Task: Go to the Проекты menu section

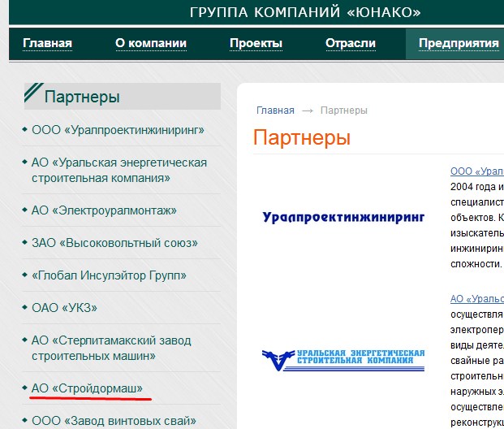Action: click(256, 43)
